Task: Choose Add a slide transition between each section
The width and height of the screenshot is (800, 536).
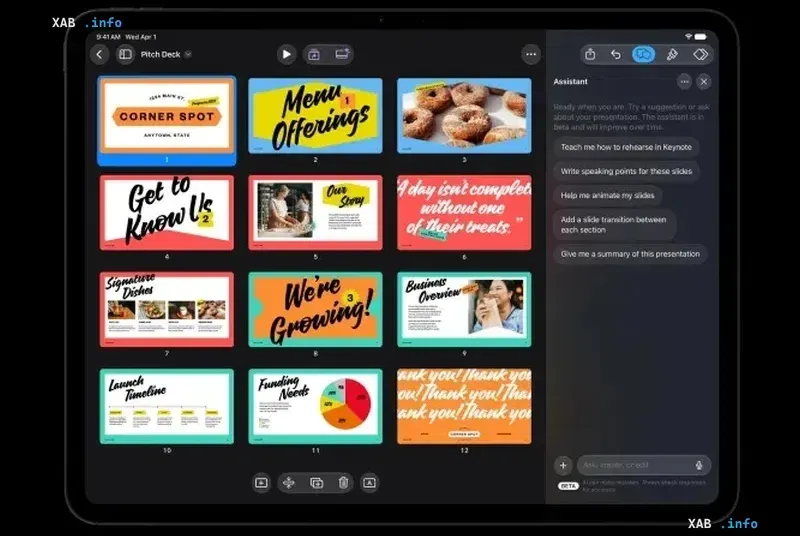Action: tap(614, 225)
